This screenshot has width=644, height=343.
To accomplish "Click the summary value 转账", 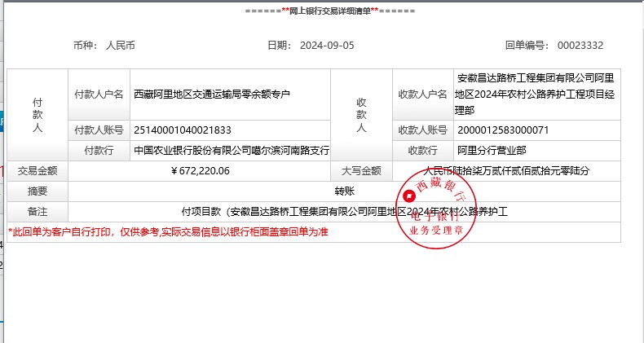I will coord(344,191).
